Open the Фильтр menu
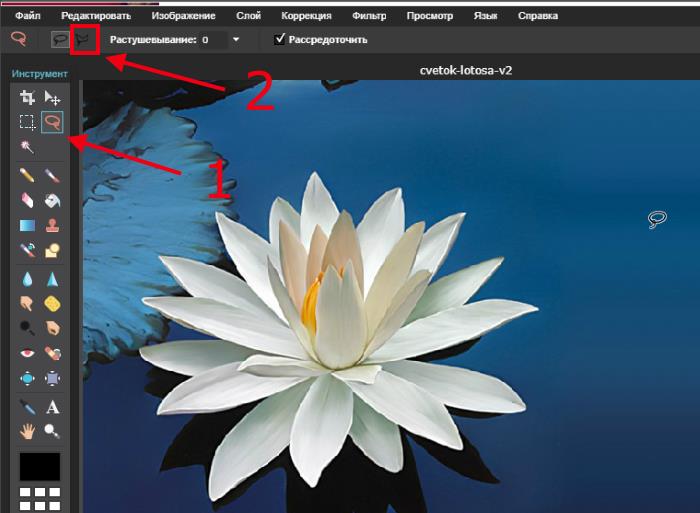700x513 pixels. coord(369,16)
